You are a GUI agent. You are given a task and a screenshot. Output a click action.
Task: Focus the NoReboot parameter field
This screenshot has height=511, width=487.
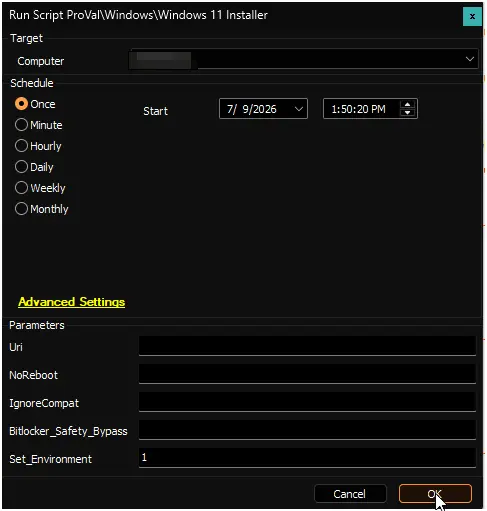pos(307,374)
